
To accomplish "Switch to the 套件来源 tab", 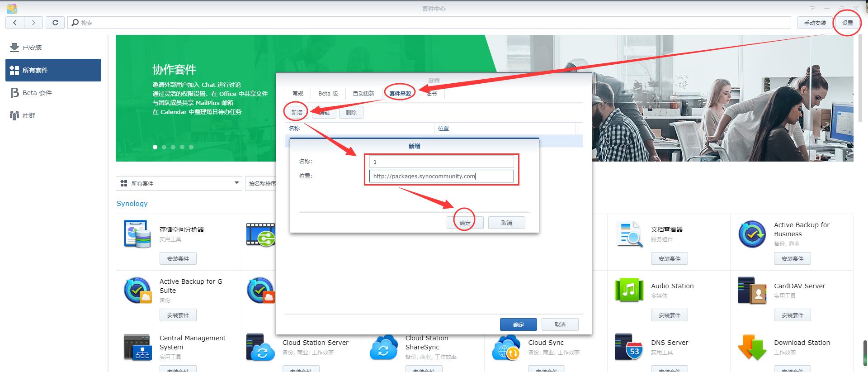I will [x=400, y=93].
